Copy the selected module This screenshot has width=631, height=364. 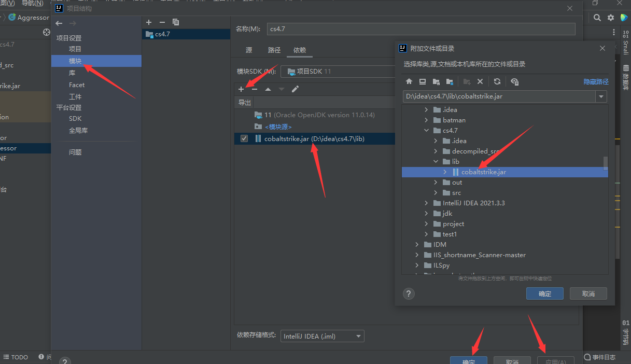(x=176, y=22)
